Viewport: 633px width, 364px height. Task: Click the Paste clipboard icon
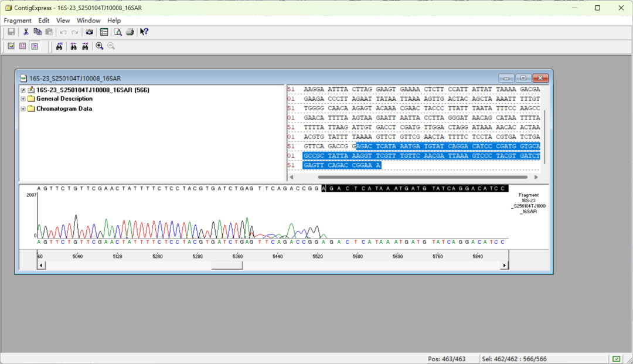tap(49, 32)
